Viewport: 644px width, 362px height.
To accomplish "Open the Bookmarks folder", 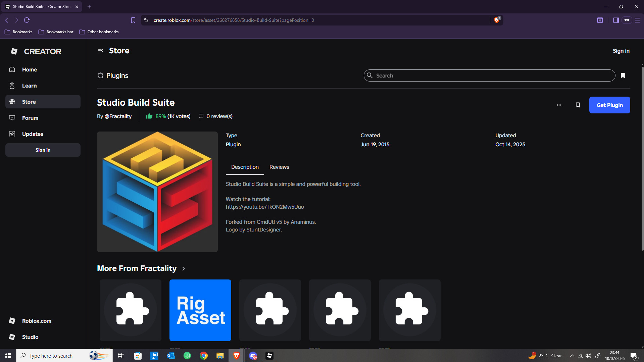I will [x=18, y=32].
